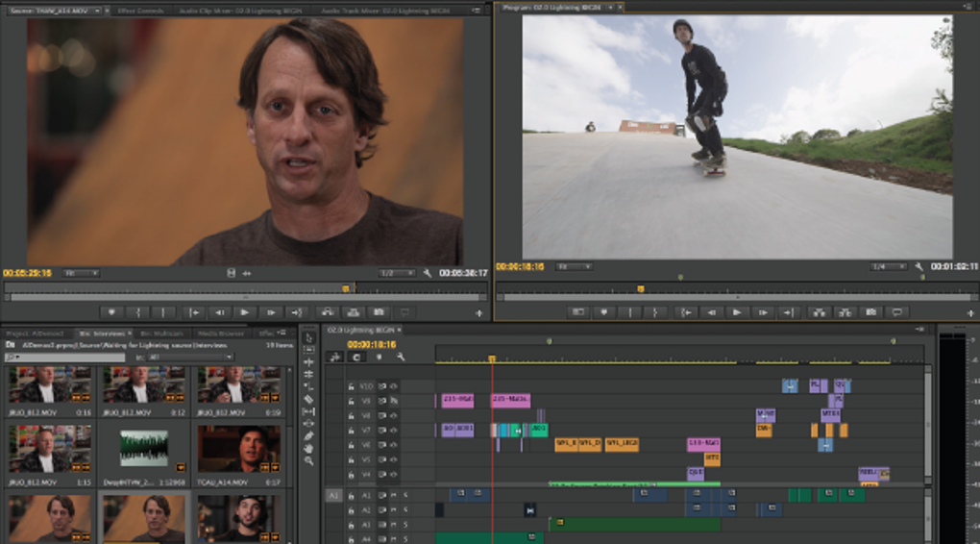Open Source monitor settings wrench icon
This screenshot has width=980, height=544.
428,273
